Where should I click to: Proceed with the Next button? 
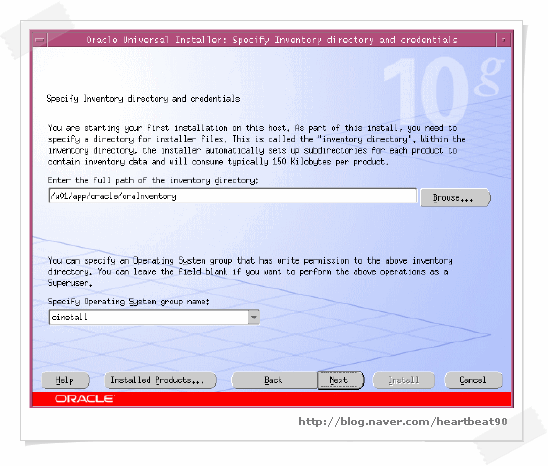340,380
